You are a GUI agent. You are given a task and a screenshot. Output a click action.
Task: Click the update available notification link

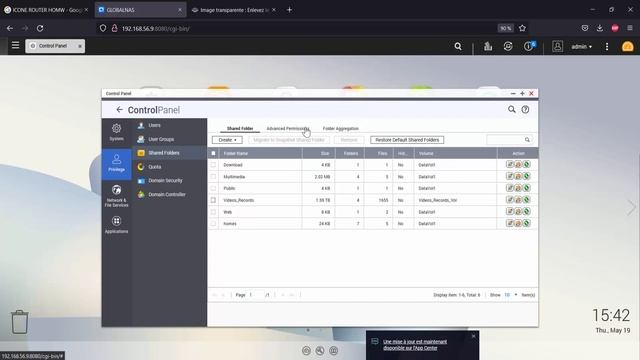point(415,344)
